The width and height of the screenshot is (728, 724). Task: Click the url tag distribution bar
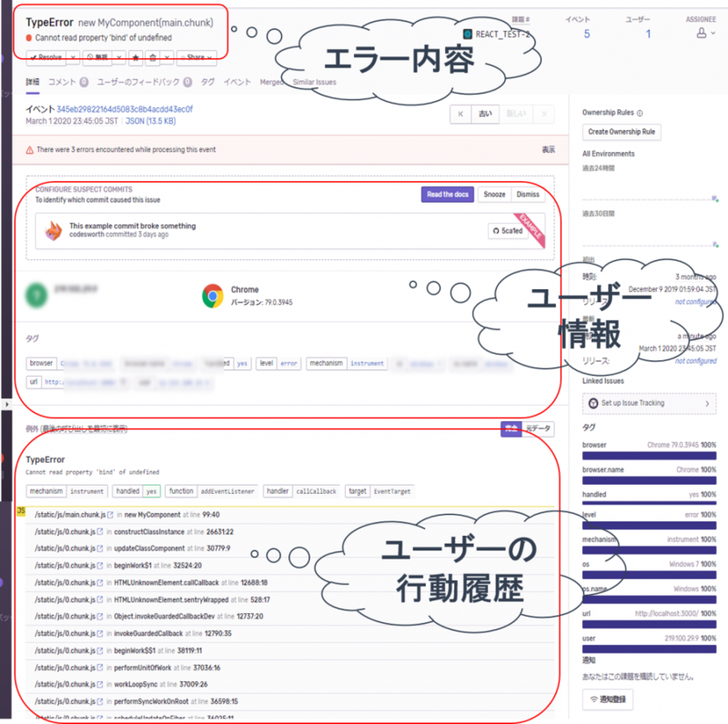pos(649,624)
